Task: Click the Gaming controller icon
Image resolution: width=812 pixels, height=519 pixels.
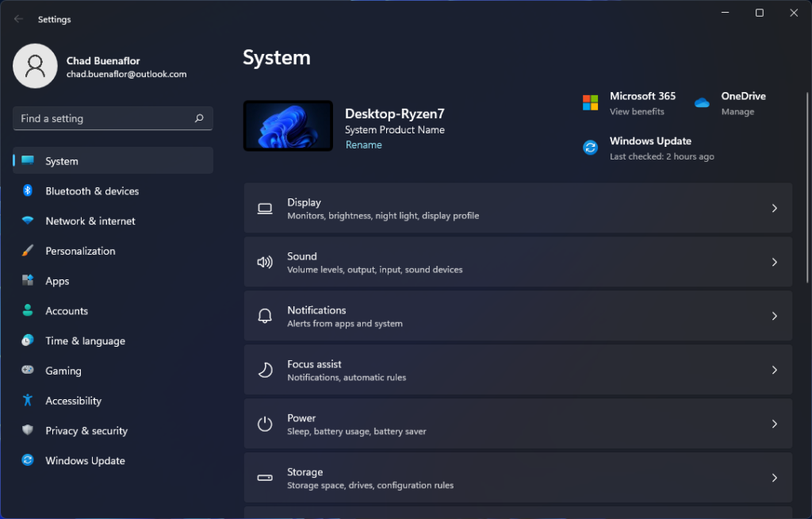Action: coord(28,370)
